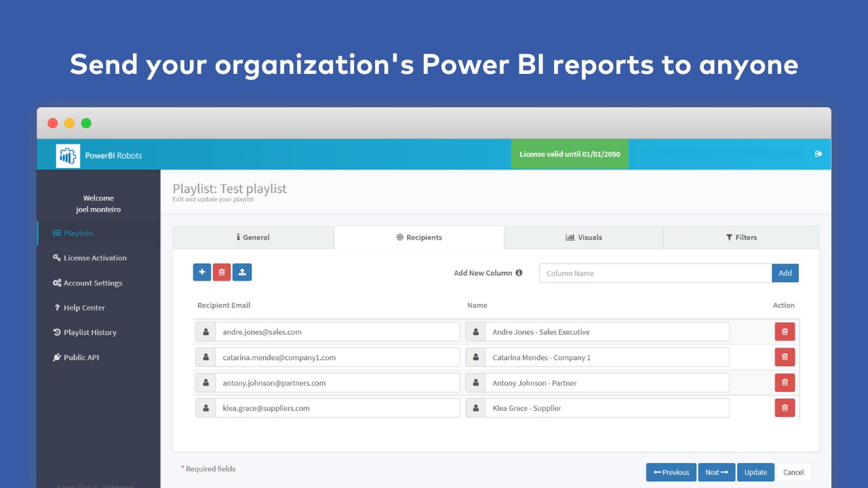Click the PowerBI Robots logo icon
The height and width of the screenshot is (488, 868).
[x=68, y=155]
